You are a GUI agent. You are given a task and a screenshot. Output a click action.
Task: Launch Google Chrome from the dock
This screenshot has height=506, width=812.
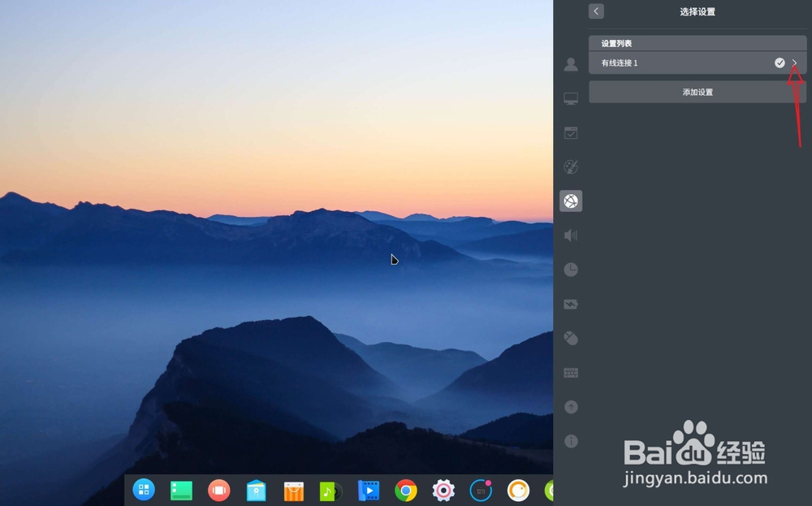(x=405, y=491)
